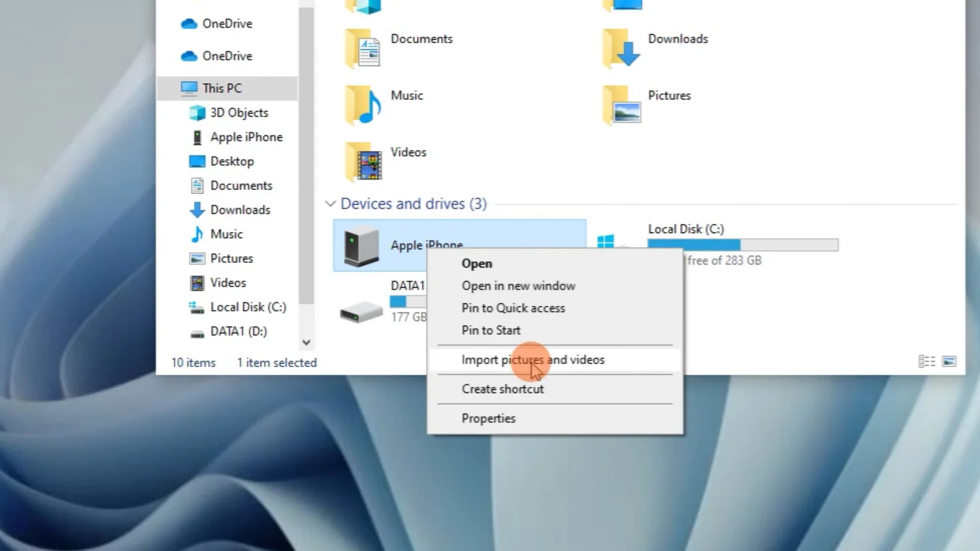Click the sidebar Downloads arrow icon
The width and height of the screenshot is (980, 551).
197,210
